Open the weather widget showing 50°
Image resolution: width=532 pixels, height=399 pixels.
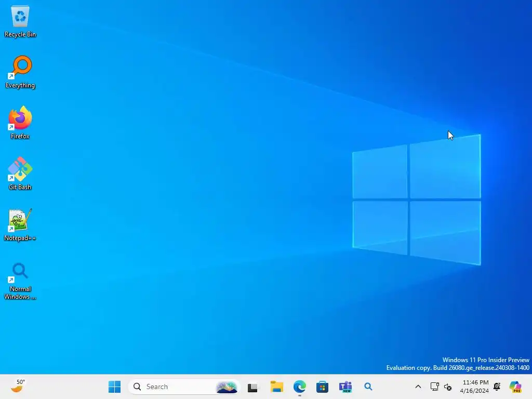[x=18, y=386]
